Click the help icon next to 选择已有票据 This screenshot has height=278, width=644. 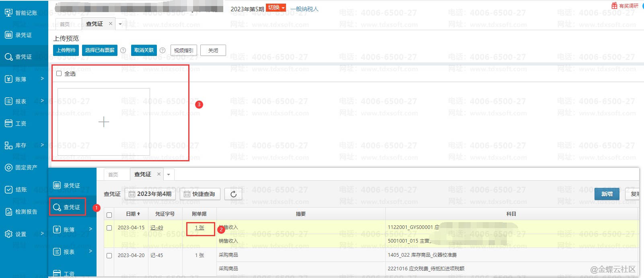pyautogui.click(x=123, y=50)
